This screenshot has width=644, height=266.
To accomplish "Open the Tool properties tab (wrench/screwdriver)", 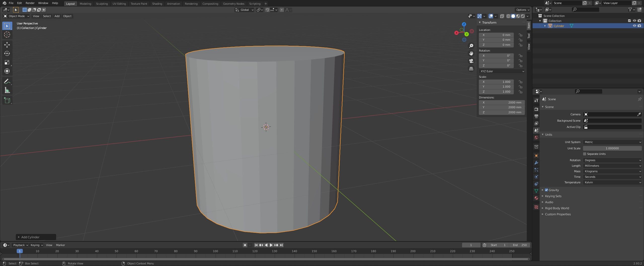I will (x=536, y=100).
